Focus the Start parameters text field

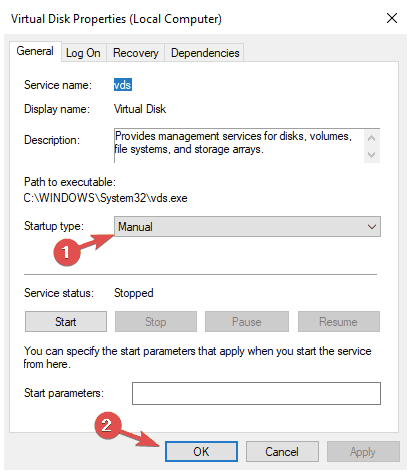click(x=256, y=393)
